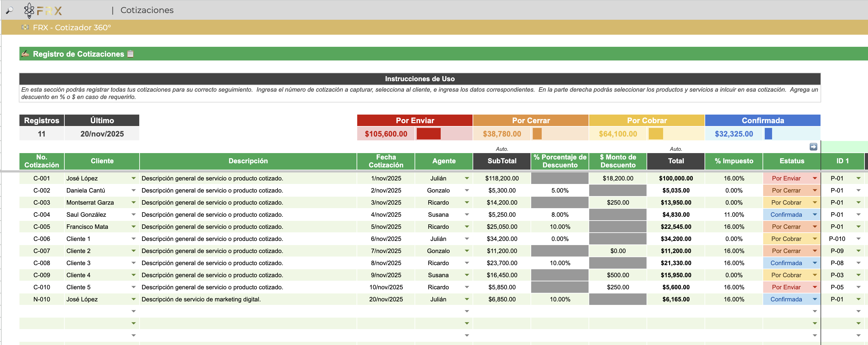Open the Cliente dropdown for José López in C-001
This screenshot has width=868, height=345.
[x=134, y=179]
